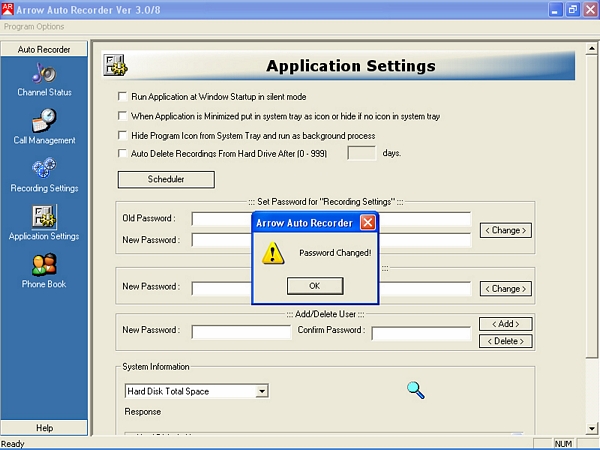Click the Phone Book label
Screen dimensions: 600x450
44,284
